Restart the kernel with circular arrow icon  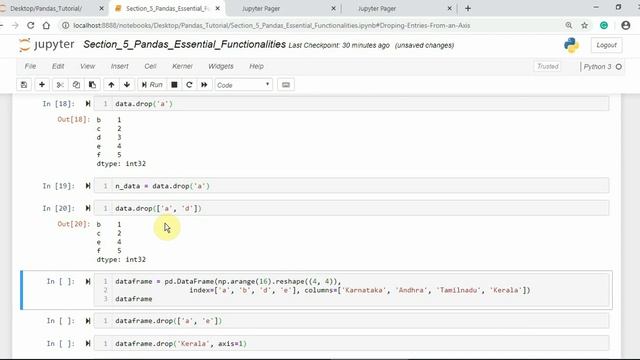189,85
